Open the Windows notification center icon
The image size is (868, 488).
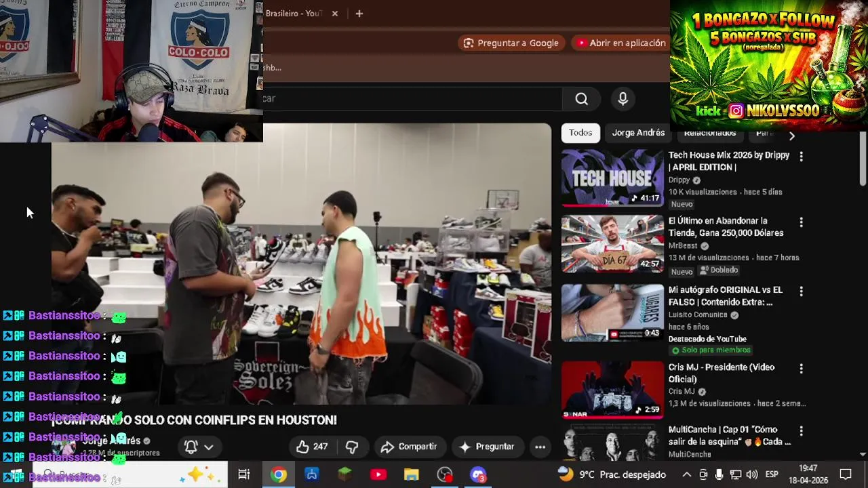tap(846, 474)
